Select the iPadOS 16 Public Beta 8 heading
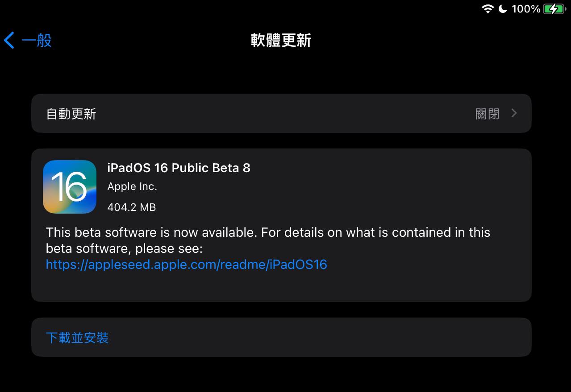 coord(179,168)
